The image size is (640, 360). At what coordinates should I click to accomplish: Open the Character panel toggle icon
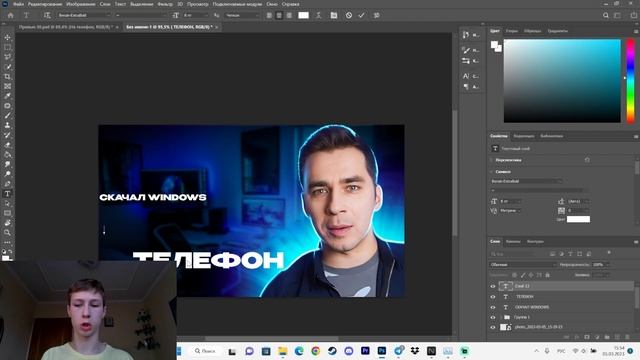pyautogui.click(x=334, y=15)
